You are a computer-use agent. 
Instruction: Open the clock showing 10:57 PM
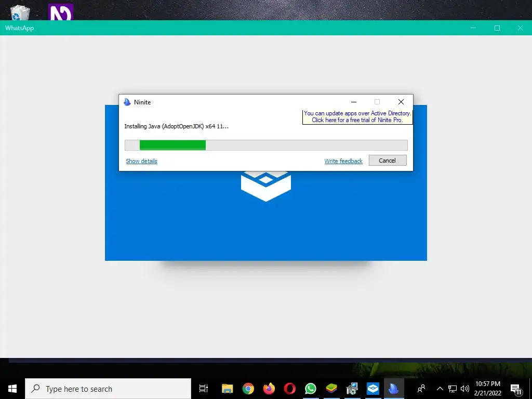click(487, 389)
